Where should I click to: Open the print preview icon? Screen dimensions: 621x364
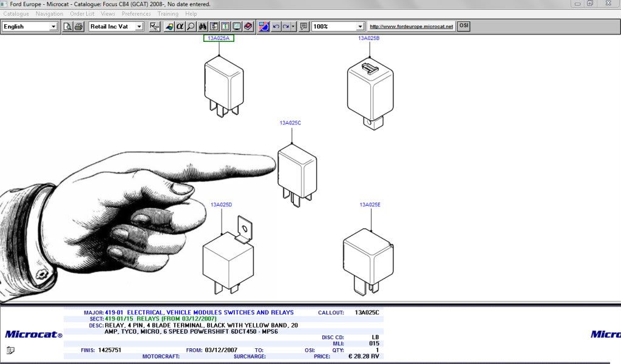(x=68, y=27)
